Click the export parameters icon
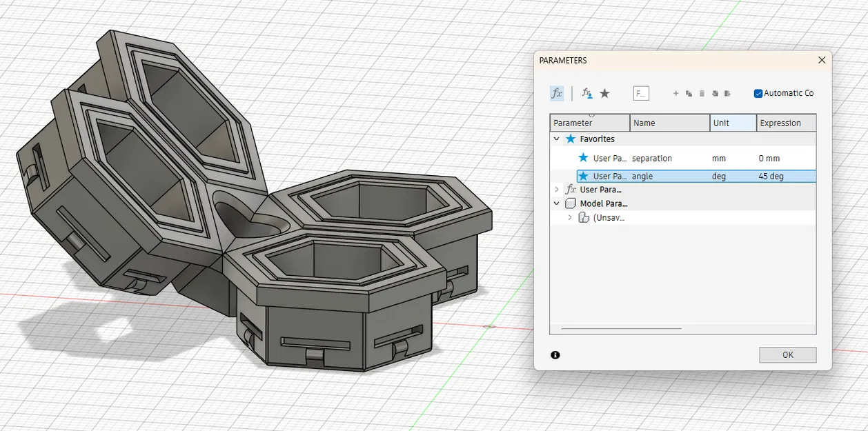The height and width of the screenshot is (431, 868). [728, 93]
